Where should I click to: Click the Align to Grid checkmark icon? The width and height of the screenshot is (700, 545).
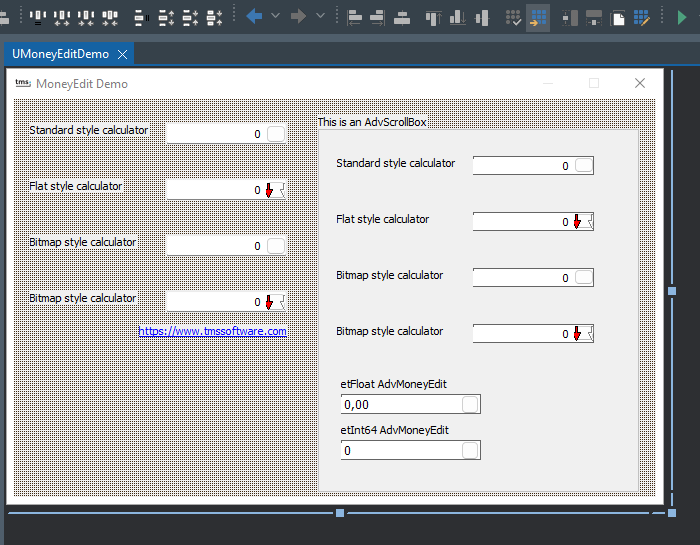pos(513,18)
